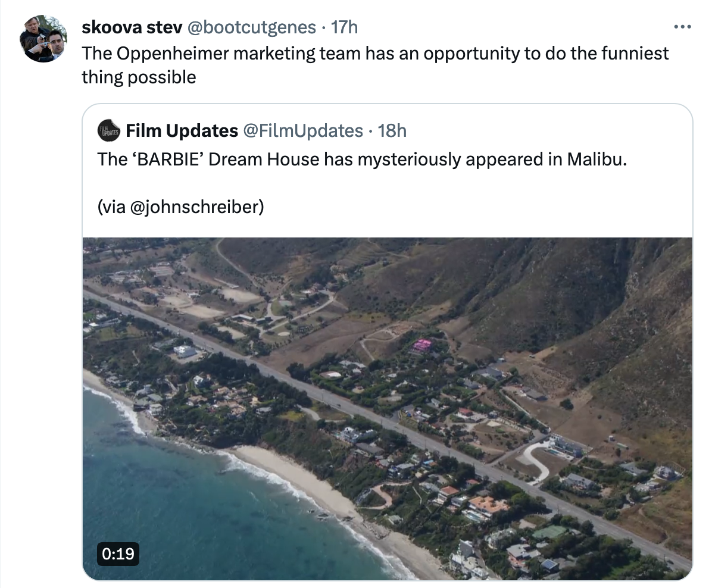Click the Film Updates display name
This screenshot has height=588, width=712.
tap(182, 131)
